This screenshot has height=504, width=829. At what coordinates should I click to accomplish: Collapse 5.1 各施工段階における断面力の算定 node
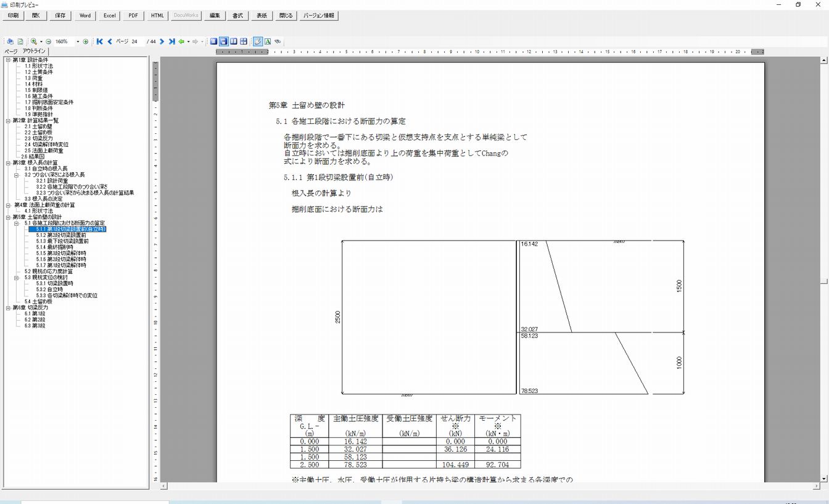point(17,223)
